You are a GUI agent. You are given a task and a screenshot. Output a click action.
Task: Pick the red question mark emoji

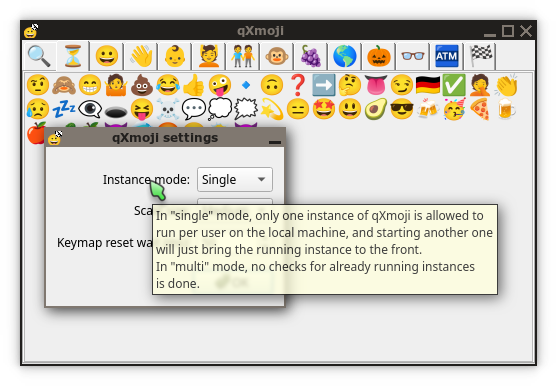298,85
